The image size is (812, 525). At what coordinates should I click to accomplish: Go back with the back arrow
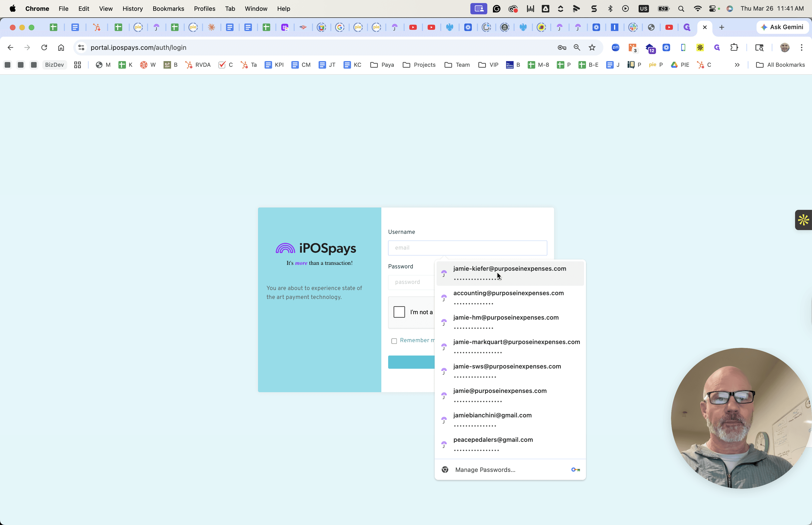(10, 47)
